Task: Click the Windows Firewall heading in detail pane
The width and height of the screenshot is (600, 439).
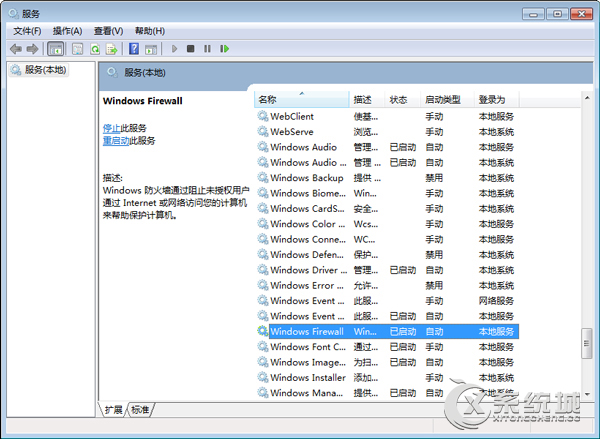Action: tap(143, 101)
